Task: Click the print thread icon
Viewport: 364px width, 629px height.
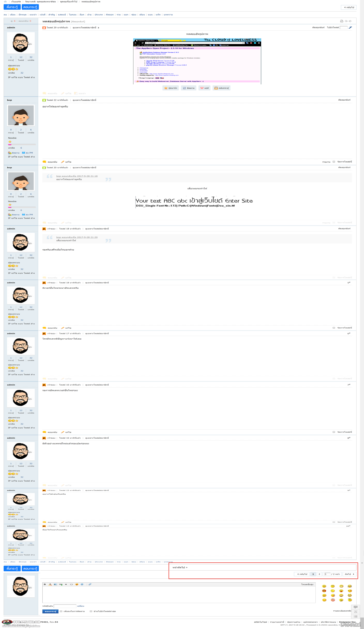Action: click(342, 21)
